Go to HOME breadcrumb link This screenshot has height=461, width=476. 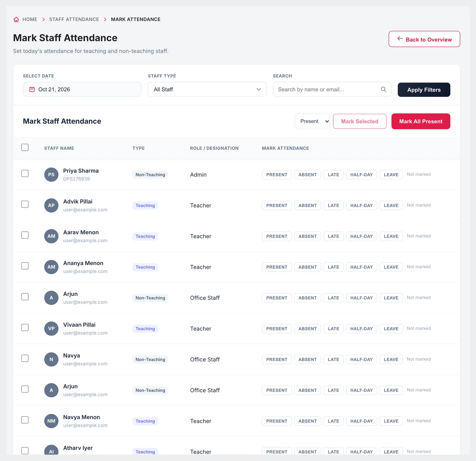click(x=30, y=19)
